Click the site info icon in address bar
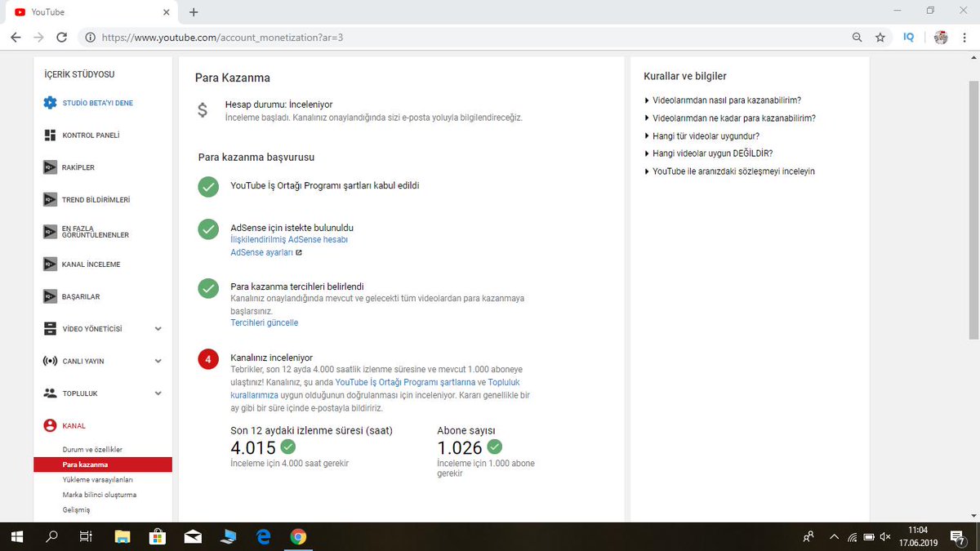This screenshot has width=980, height=551. click(x=90, y=38)
